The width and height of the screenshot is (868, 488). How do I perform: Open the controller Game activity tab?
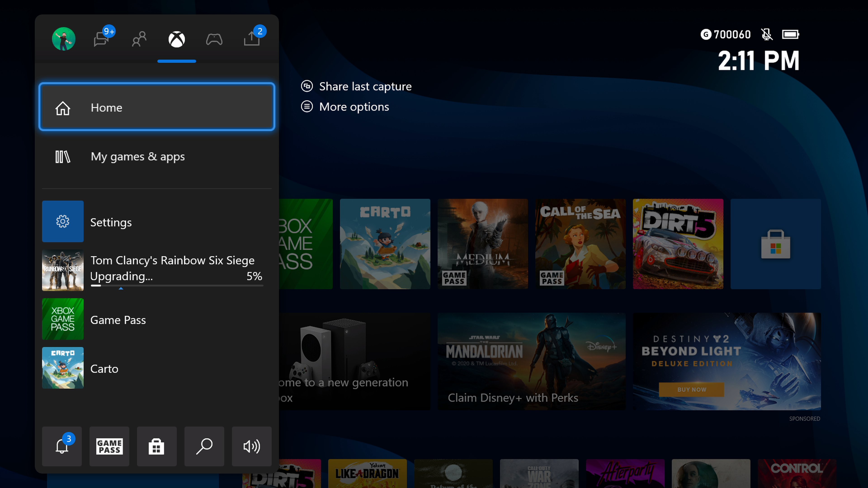click(214, 39)
